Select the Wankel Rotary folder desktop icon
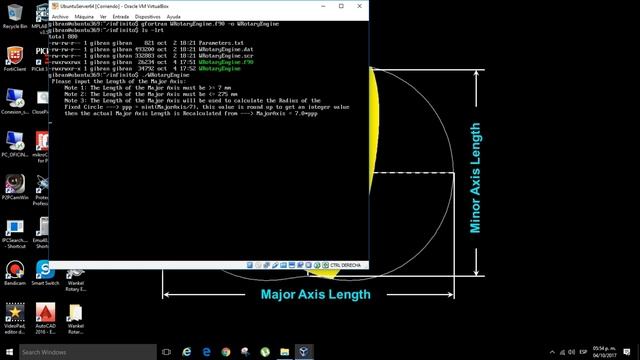Viewport: 640px width, 360px height. pos(76,318)
